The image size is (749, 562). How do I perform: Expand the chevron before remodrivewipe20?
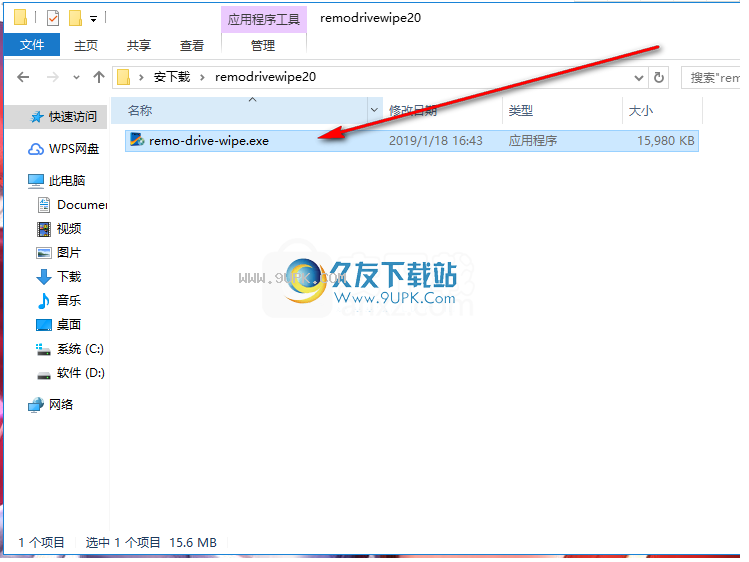point(203,77)
